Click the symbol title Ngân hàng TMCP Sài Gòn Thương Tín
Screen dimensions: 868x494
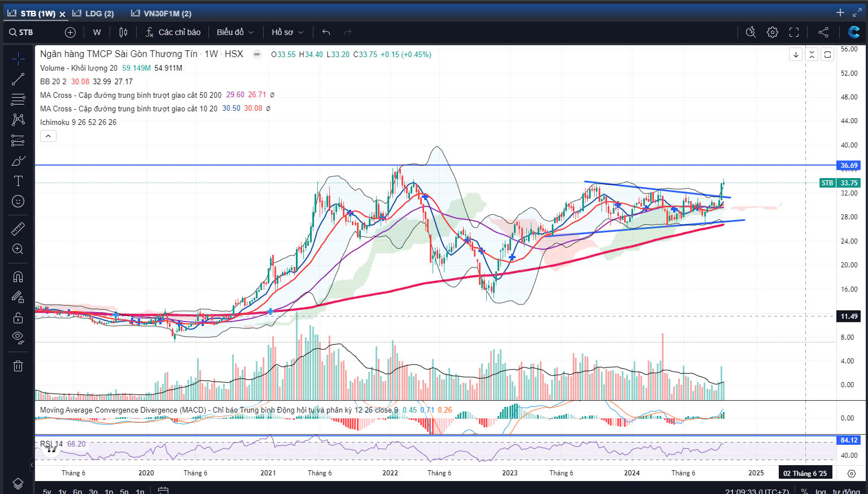click(x=119, y=54)
